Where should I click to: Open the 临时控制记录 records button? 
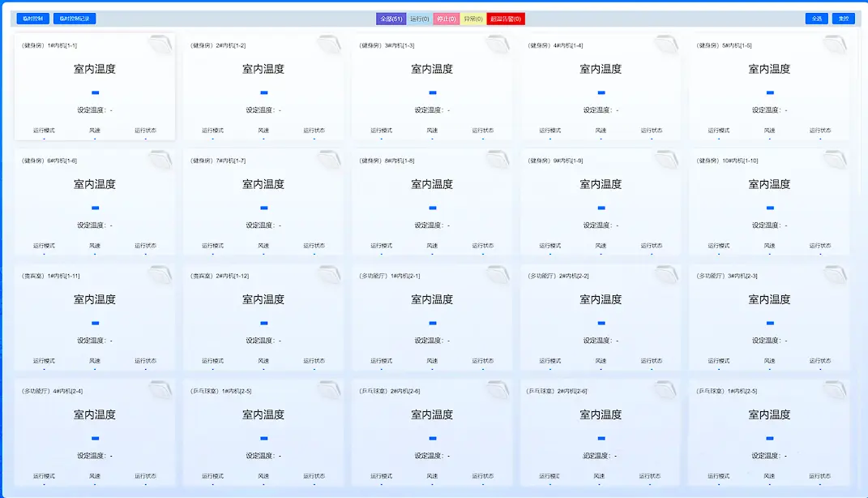pos(75,19)
